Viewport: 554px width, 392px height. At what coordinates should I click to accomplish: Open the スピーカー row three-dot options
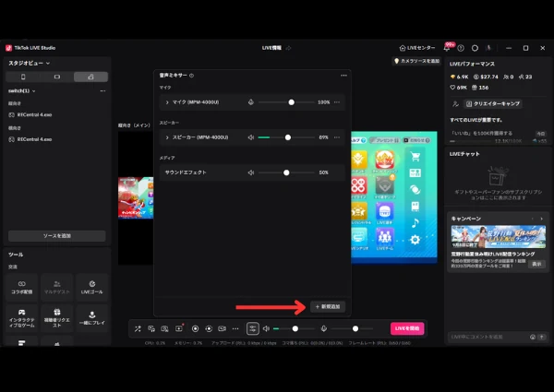[337, 137]
